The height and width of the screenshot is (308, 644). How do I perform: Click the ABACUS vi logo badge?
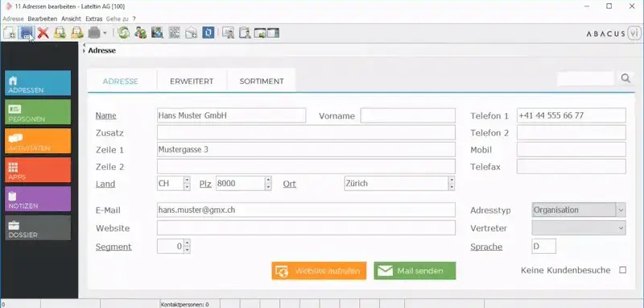[x=613, y=33]
